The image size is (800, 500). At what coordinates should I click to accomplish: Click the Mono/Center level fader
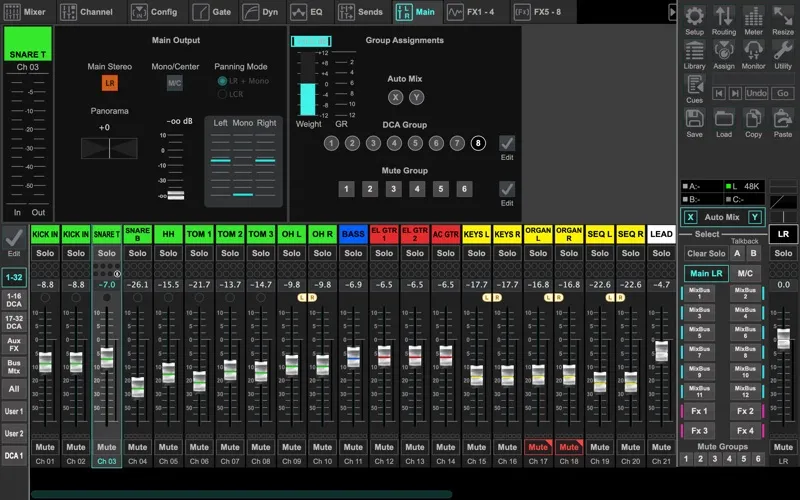[176, 195]
